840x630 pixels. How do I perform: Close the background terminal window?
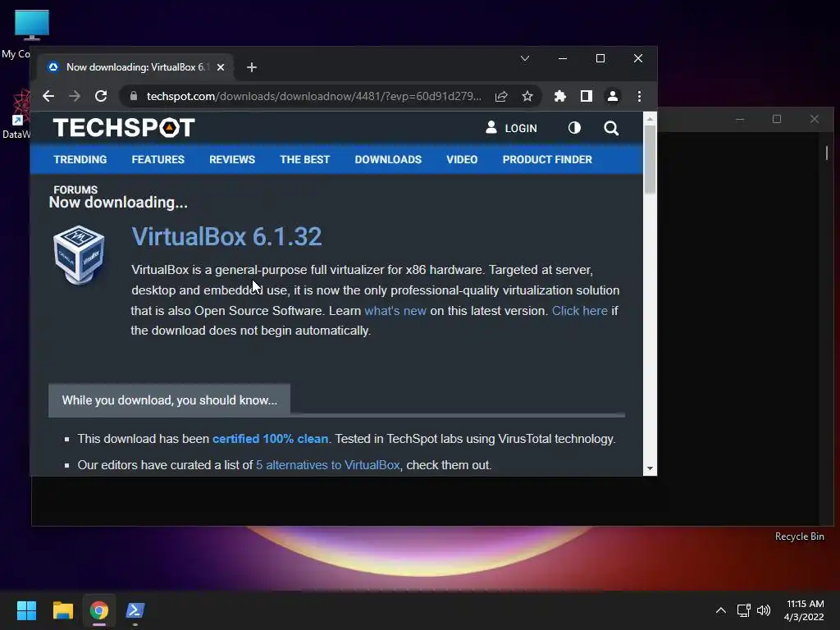tap(815, 119)
